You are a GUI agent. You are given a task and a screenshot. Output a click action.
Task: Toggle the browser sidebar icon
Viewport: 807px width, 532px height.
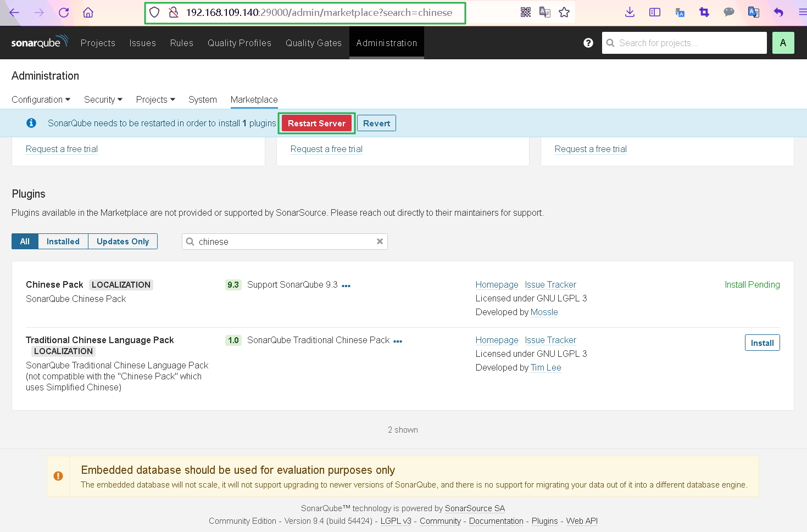(655, 12)
